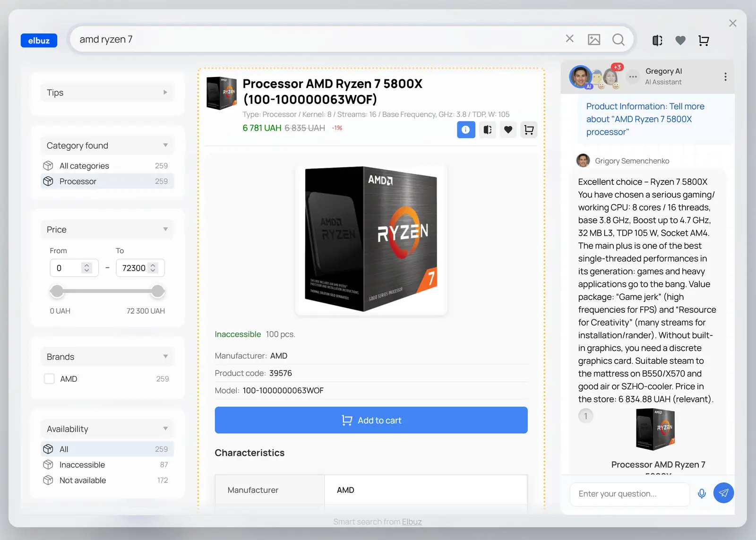Expand the Tips panel

click(x=107, y=93)
